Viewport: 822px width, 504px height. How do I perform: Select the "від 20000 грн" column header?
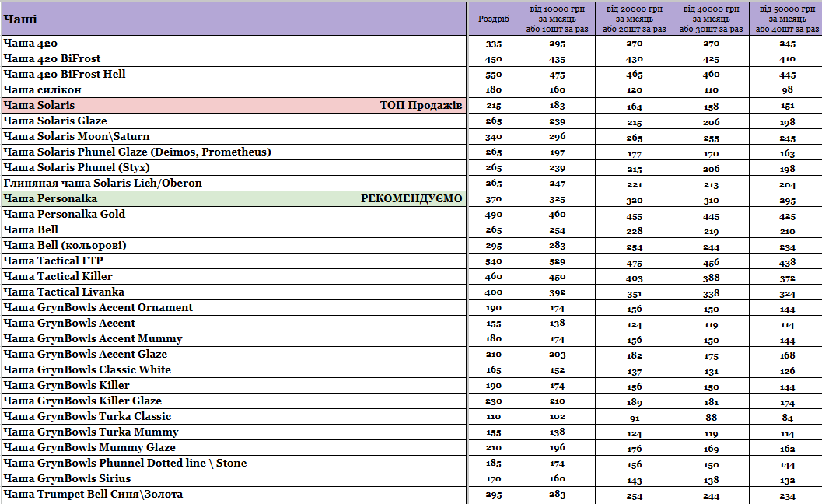point(634,19)
